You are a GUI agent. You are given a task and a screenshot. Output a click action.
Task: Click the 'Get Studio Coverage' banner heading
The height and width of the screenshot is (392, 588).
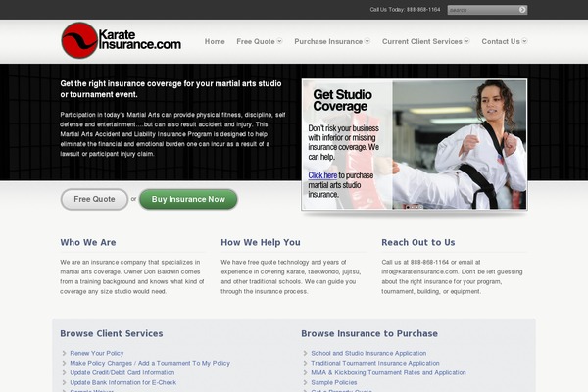click(342, 100)
